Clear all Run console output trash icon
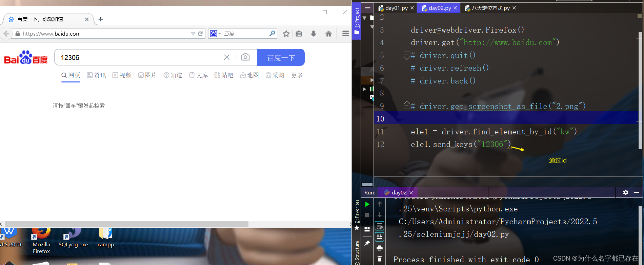Image resolution: width=644 pixels, height=265 pixels. pyautogui.click(x=380, y=259)
